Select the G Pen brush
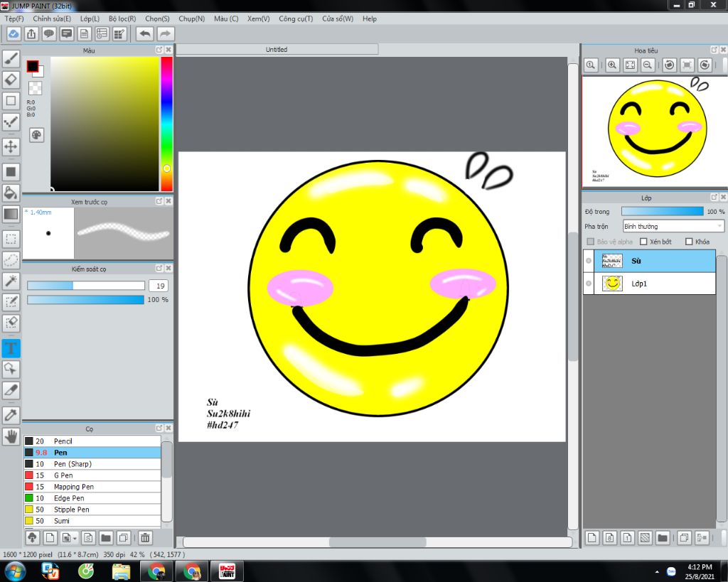The width and height of the screenshot is (728, 582). [x=92, y=475]
